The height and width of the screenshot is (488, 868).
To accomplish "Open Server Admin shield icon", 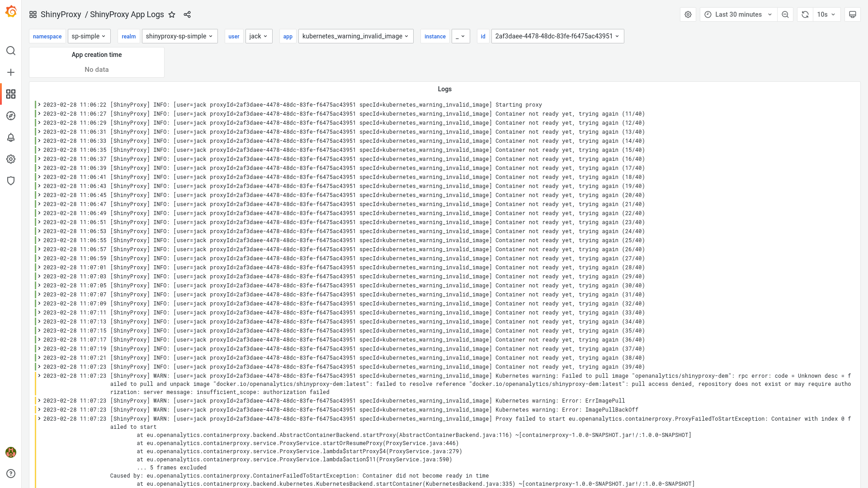I will click(x=11, y=181).
